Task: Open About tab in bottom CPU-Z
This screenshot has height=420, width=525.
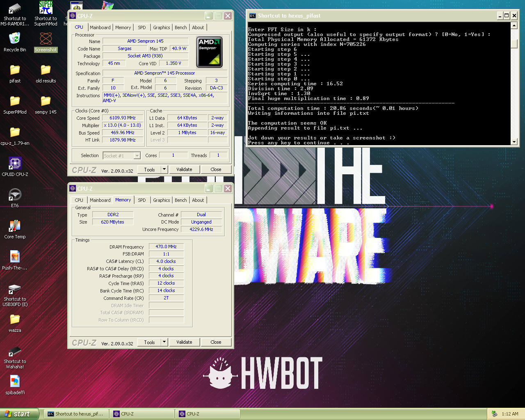Action: click(x=198, y=200)
